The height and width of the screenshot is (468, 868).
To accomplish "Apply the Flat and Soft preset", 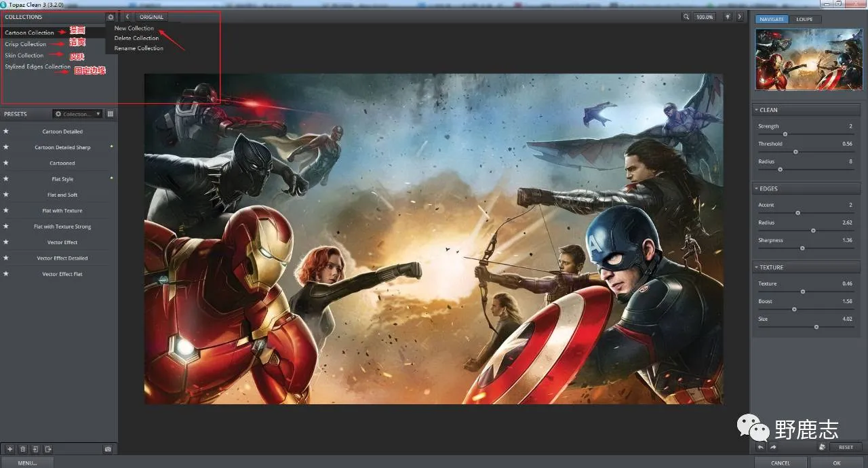I will pos(62,195).
